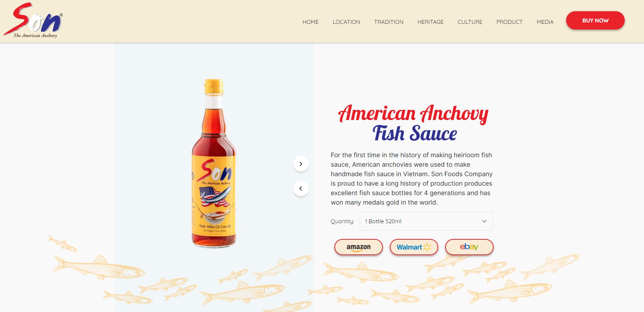The image size is (644, 312).
Task: Open the PRODUCT menu link
Action: (509, 22)
